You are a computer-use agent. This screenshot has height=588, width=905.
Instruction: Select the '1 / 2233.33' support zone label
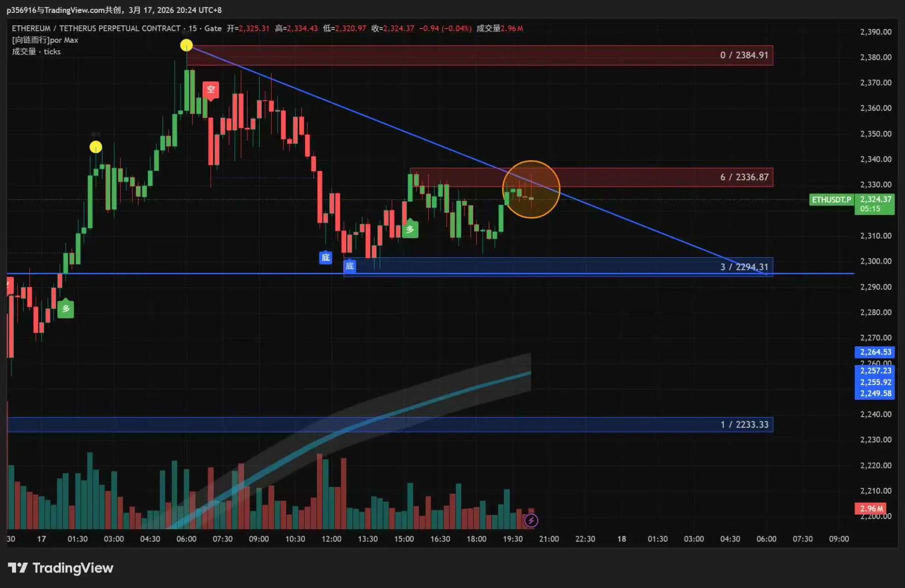744,424
